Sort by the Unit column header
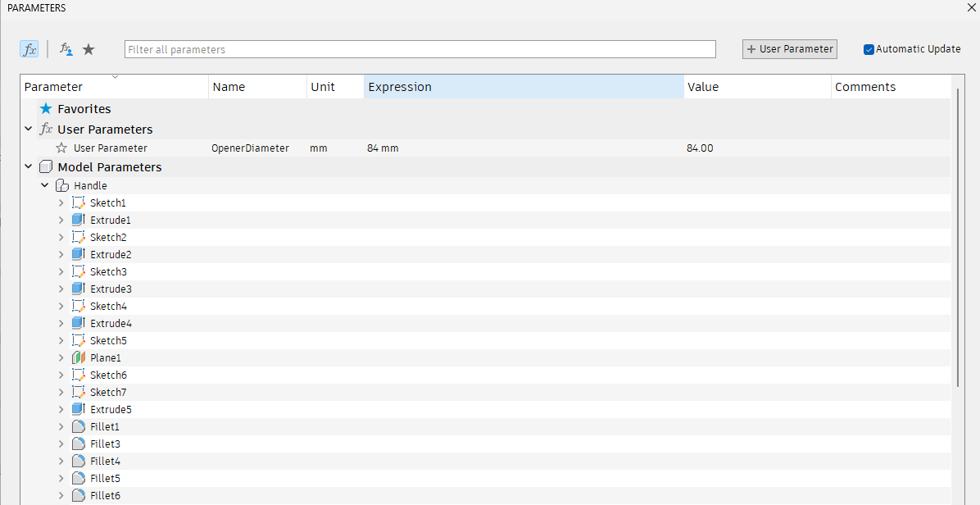The height and width of the screenshot is (505, 980). click(336, 87)
